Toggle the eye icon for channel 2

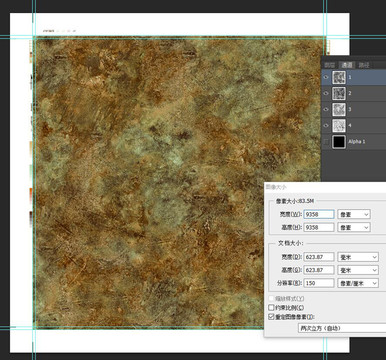326,93
